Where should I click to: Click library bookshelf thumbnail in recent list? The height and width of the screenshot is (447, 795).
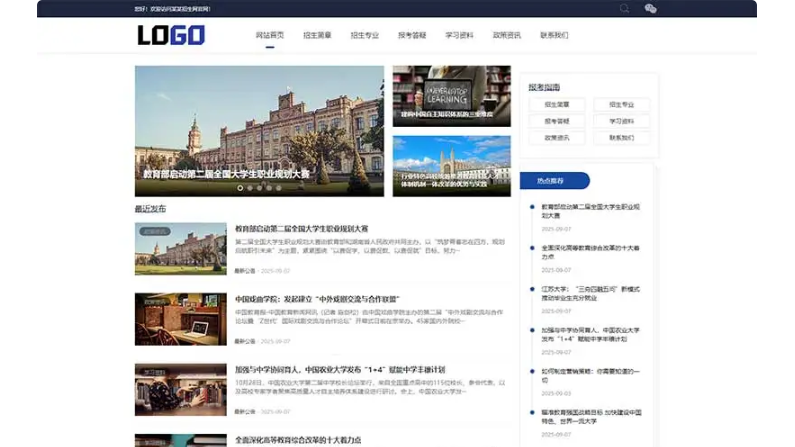pyautogui.click(x=180, y=390)
